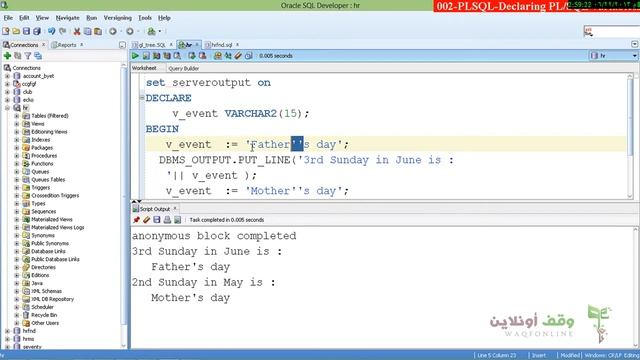Close the Connections panel tab

coord(43,44)
